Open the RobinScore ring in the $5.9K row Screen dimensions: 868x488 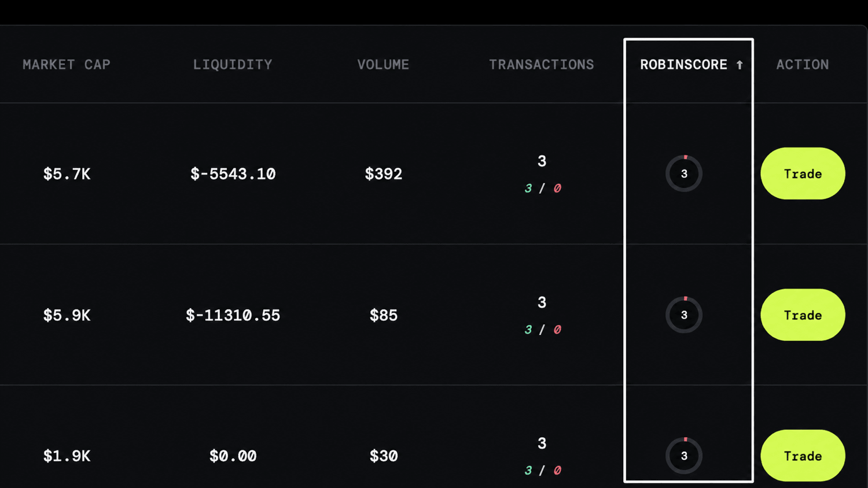pyautogui.click(x=684, y=315)
